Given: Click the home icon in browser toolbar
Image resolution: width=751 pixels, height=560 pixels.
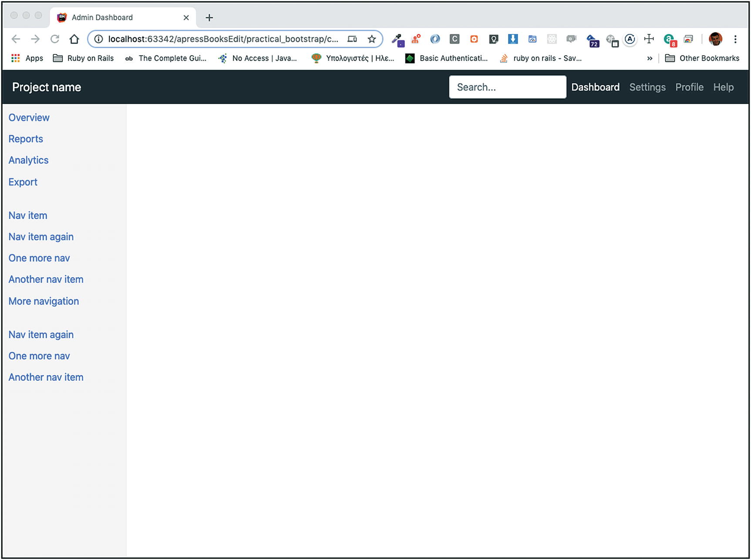Looking at the screenshot, I should coord(74,39).
